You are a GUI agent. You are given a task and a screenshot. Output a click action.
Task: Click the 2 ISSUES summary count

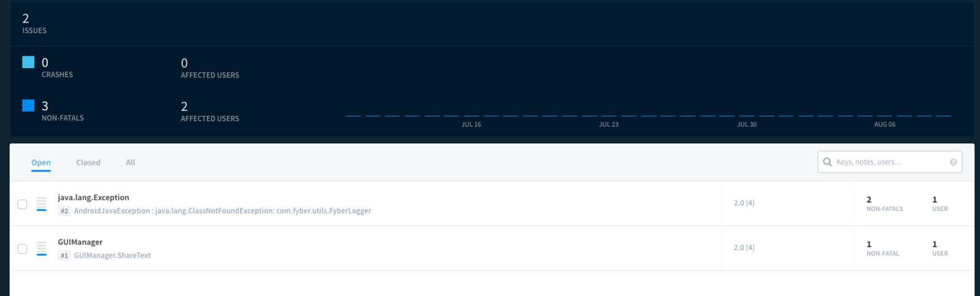tap(34, 24)
